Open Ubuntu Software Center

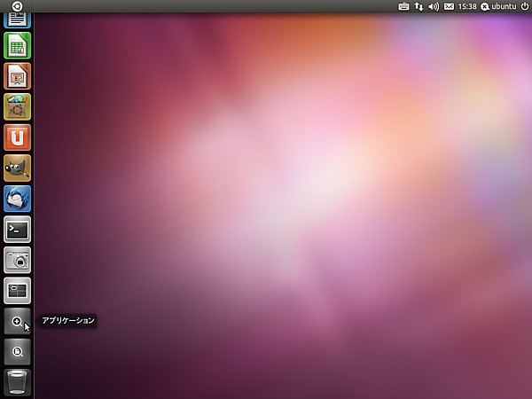tap(18, 107)
